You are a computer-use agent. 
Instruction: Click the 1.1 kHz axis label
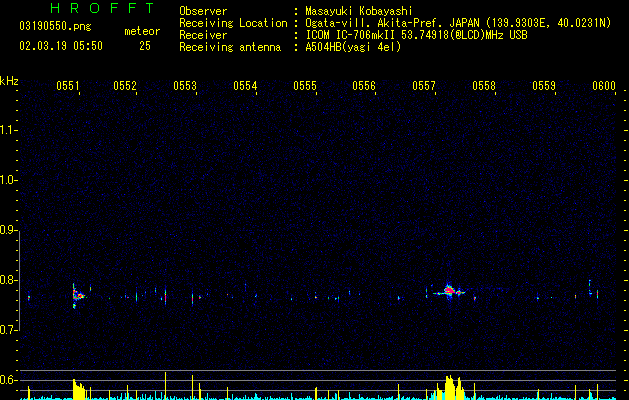(9, 130)
